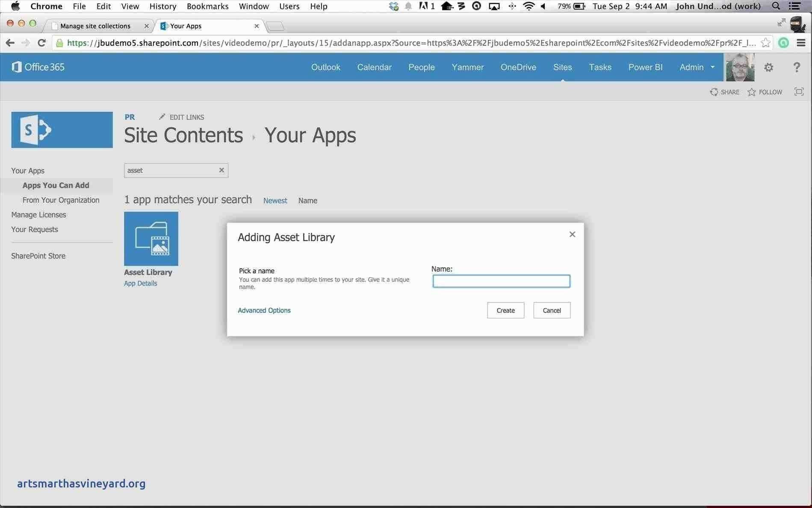Go back in Chrome
The image size is (812, 508).
pos(10,43)
